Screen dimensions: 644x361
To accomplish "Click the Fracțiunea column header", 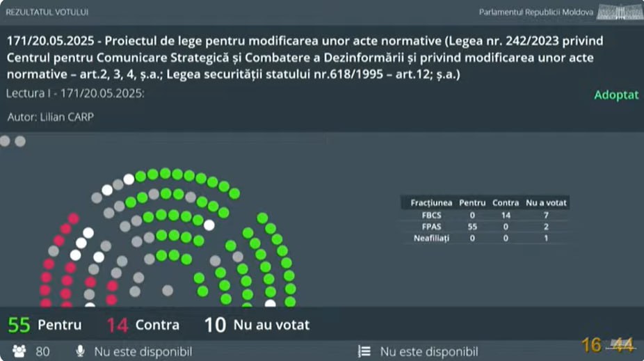I will click(431, 202).
